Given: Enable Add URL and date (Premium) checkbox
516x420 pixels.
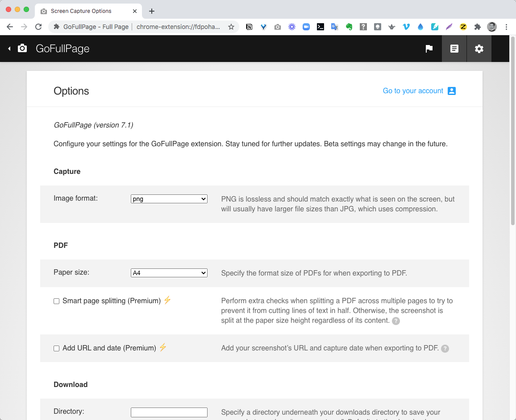Looking at the screenshot, I should (x=57, y=349).
